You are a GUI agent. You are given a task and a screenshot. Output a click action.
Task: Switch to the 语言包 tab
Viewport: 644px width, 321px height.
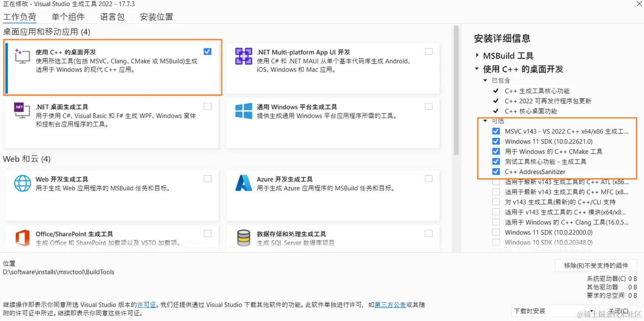click(x=112, y=17)
